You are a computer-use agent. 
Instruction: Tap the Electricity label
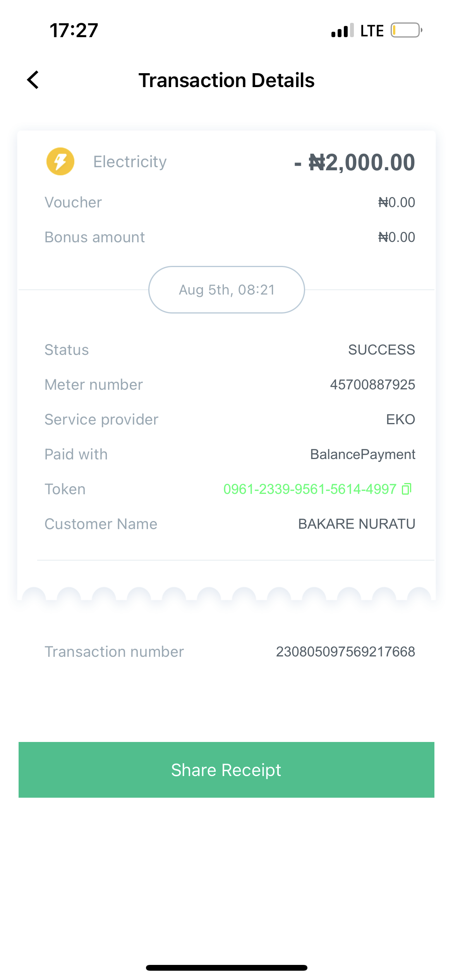tap(130, 162)
